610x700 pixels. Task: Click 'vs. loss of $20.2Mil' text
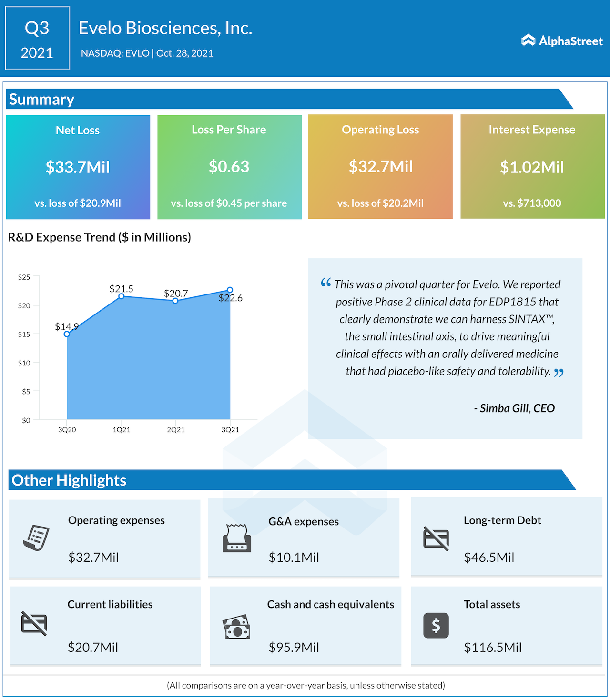380,203
